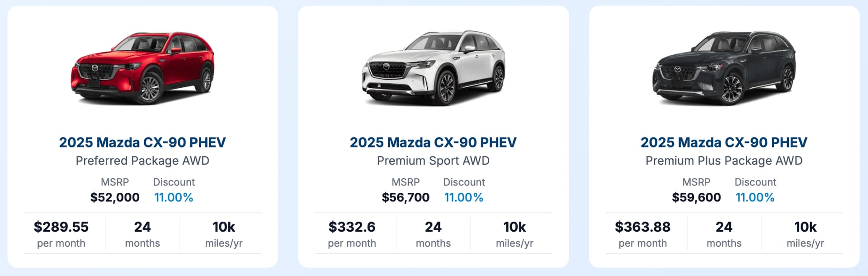Click 10k miles/yr on the Premium Plus card

click(x=805, y=233)
